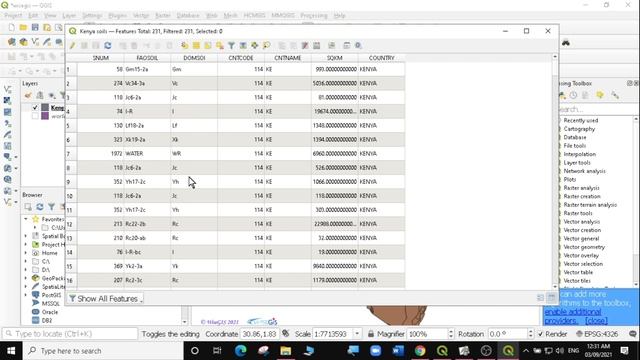Reload the attribute table
Screen dimensions: 640x360
pos(108,45)
